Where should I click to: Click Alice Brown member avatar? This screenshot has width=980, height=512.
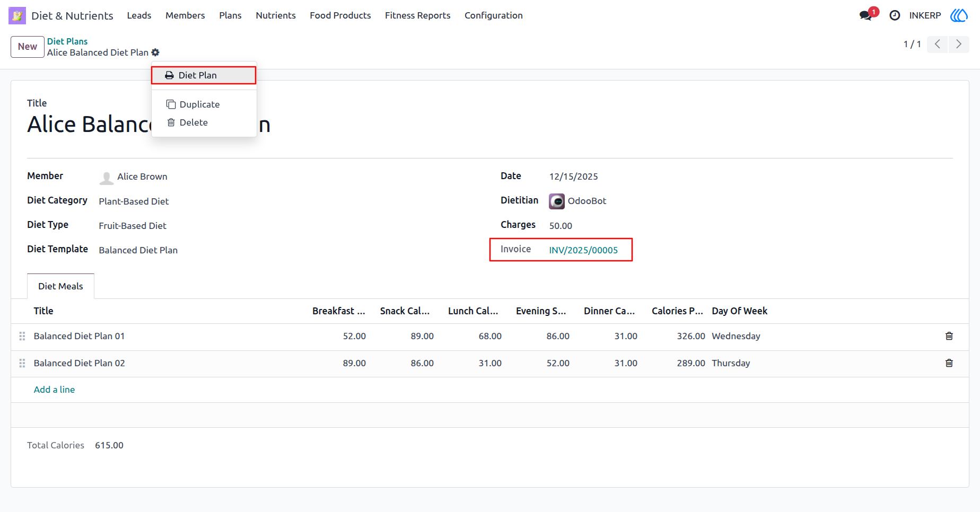pos(107,178)
